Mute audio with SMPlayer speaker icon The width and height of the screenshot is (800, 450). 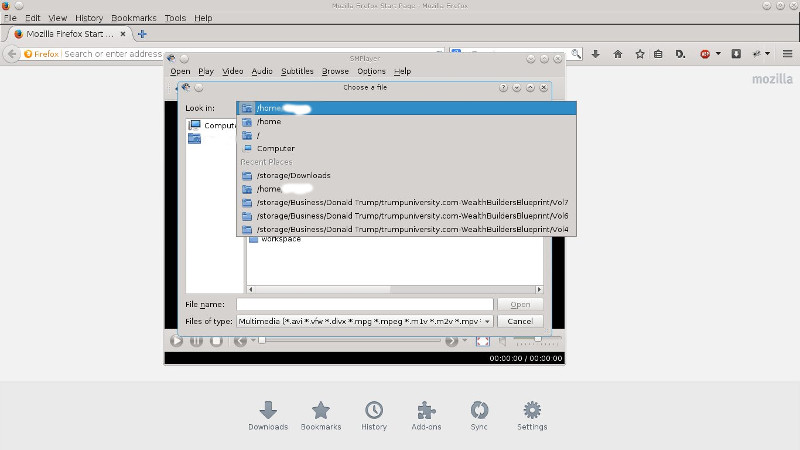[x=503, y=341]
